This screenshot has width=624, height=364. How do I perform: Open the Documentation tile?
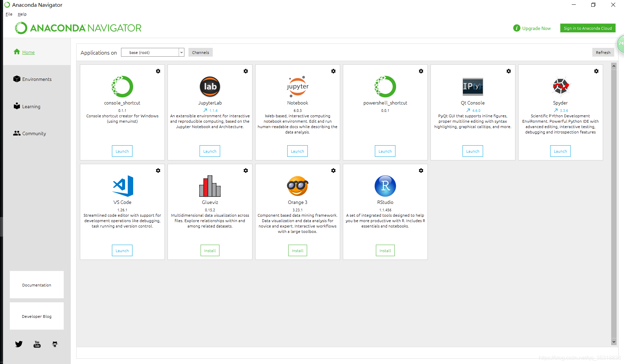[37, 285]
